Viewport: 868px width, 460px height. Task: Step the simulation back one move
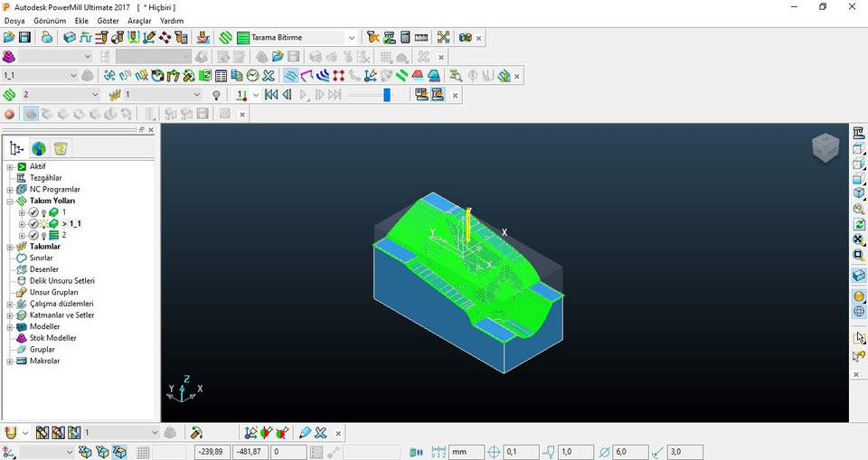point(288,95)
